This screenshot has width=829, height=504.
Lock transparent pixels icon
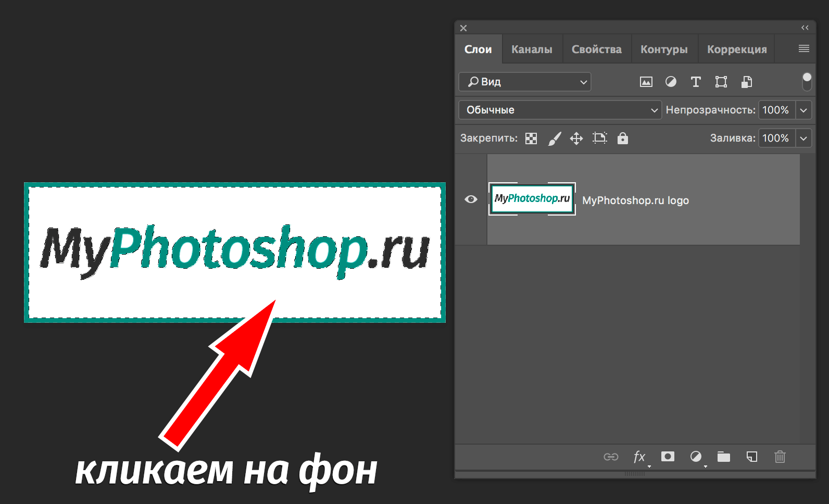tap(531, 138)
